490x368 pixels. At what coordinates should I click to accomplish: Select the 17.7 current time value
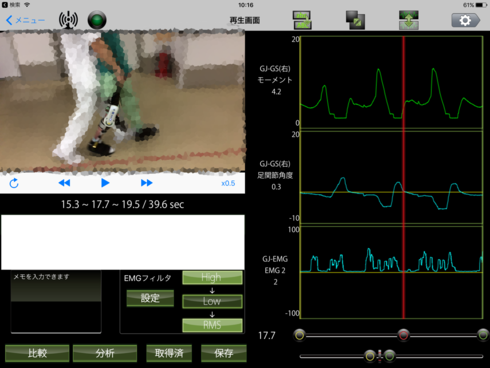pos(267,335)
